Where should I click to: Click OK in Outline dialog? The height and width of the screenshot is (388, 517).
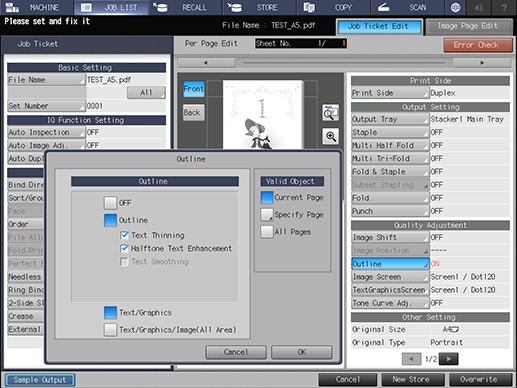pyautogui.click(x=302, y=352)
